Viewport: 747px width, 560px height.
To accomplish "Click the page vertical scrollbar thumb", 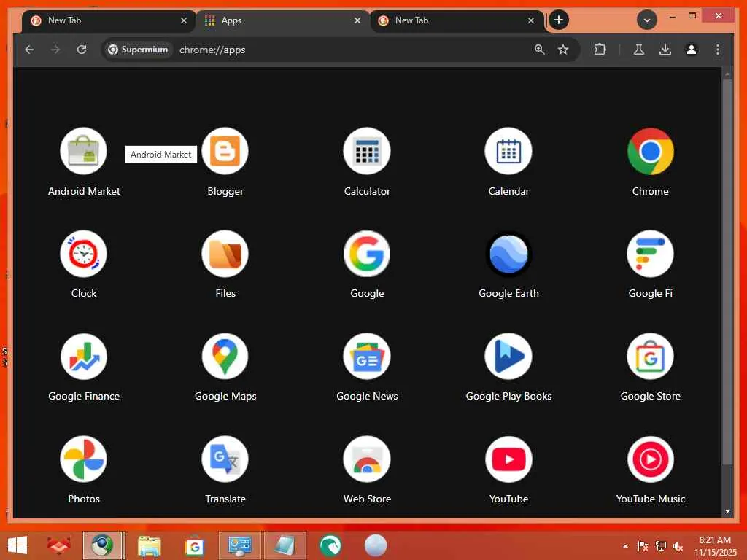I will (x=727, y=271).
